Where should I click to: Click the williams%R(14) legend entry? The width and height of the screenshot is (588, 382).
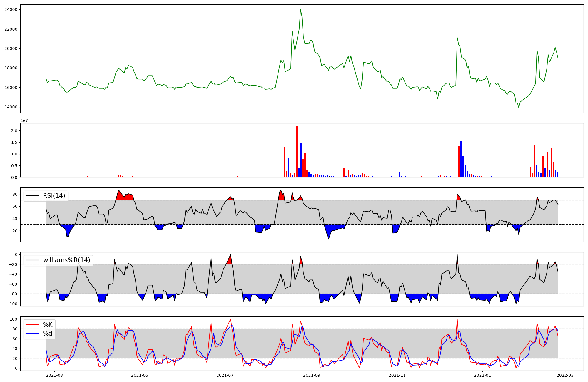click(x=66, y=260)
